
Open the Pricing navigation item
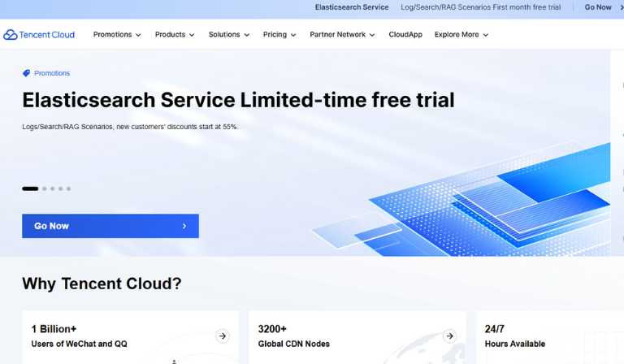(x=275, y=35)
